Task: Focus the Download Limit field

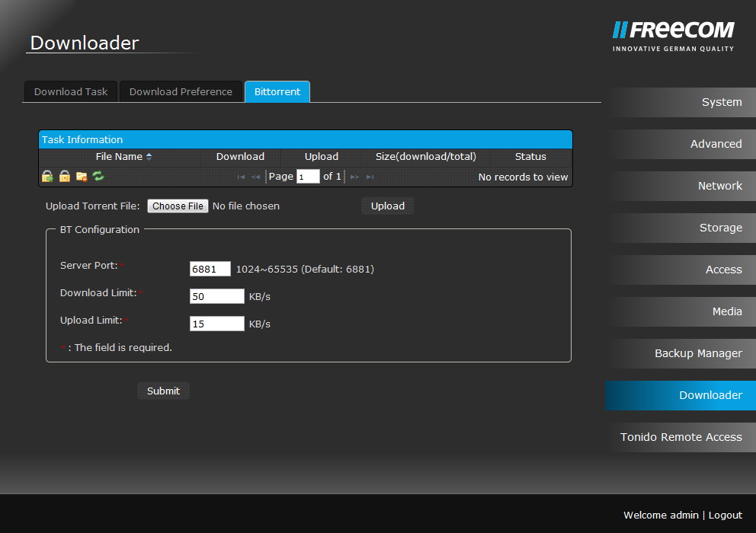Action: (x=217, y=296)
